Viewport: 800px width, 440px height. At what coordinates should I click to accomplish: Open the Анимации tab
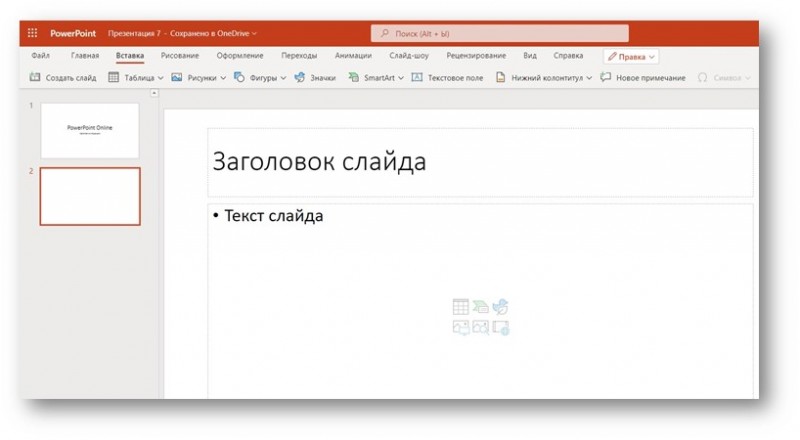click(x=353, y=55)
